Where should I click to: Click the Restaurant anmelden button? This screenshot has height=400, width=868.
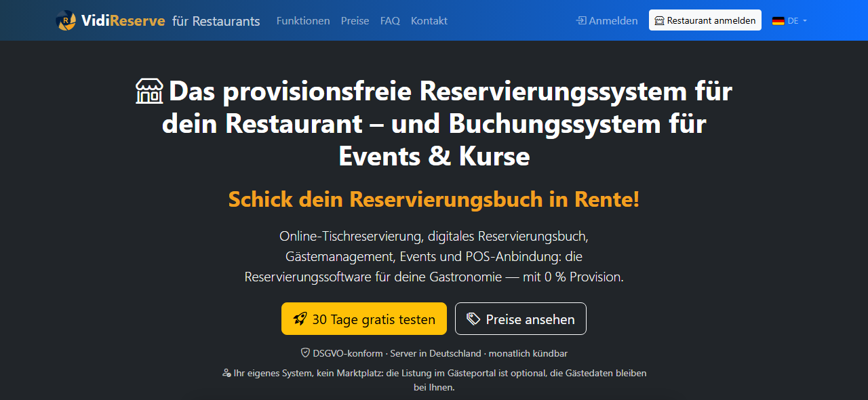pos(705,20)
